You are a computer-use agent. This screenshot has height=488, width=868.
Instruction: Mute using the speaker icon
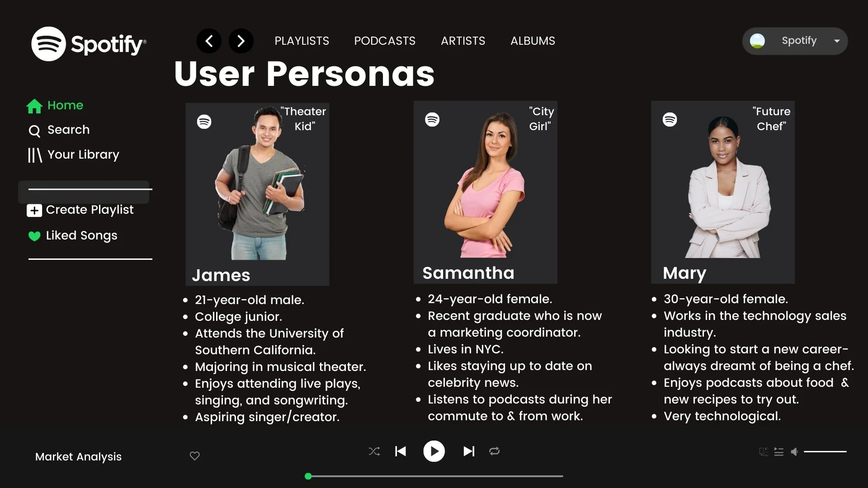pos(794,452)
